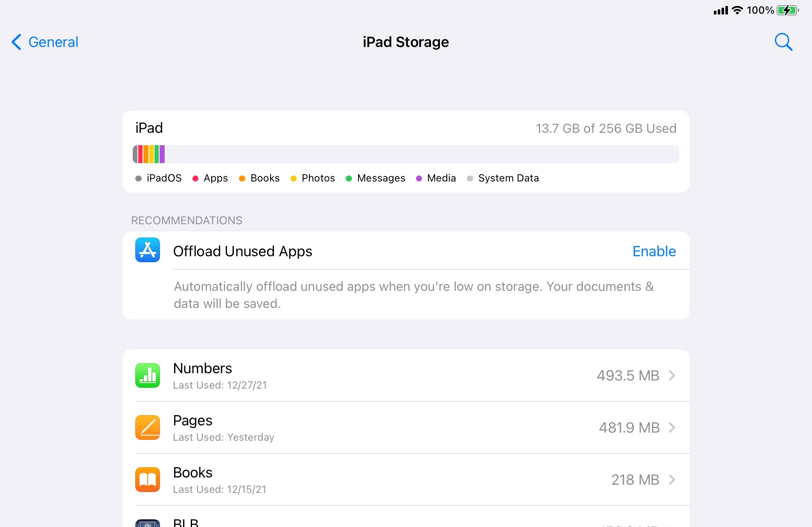
Task: Expand Numbers storage details chevron
Action: click(x=672, y=375)
